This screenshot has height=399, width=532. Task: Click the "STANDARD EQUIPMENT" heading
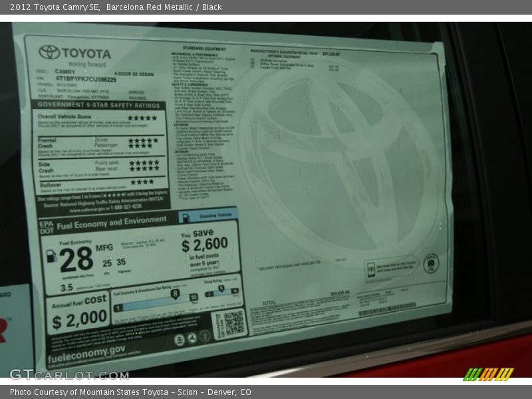(204, 49)
